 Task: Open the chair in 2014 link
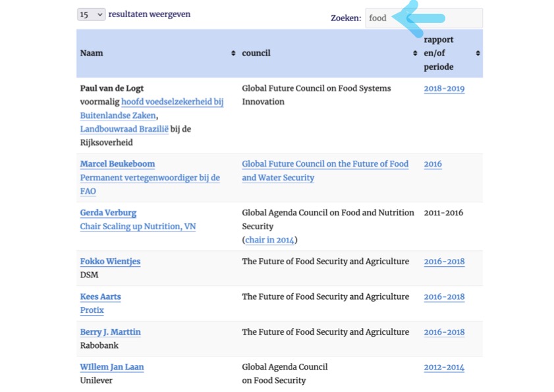[x=269, y=240]
